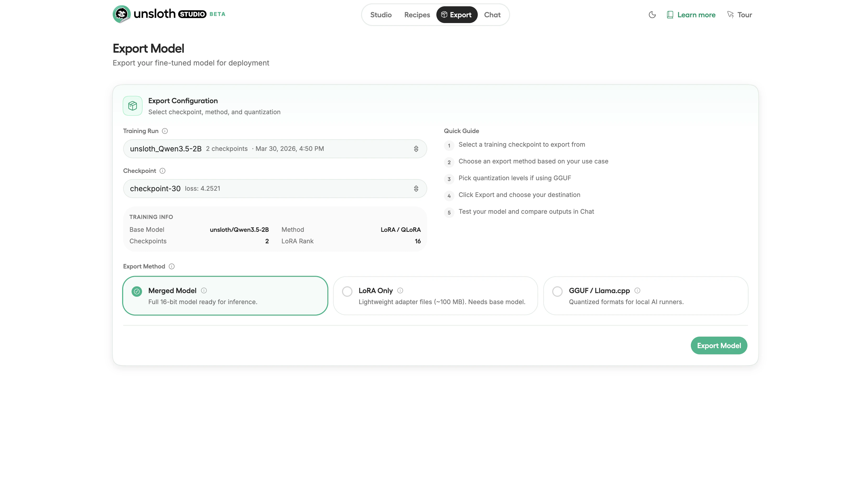
Task: Toggle dark mode moon icon
Action: tap(652, 15)
